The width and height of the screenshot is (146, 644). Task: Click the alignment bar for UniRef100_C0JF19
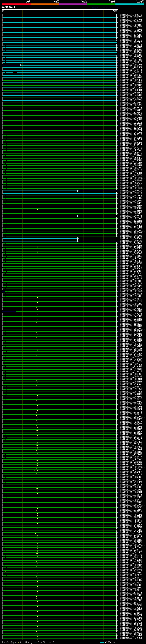click(40, 191)
